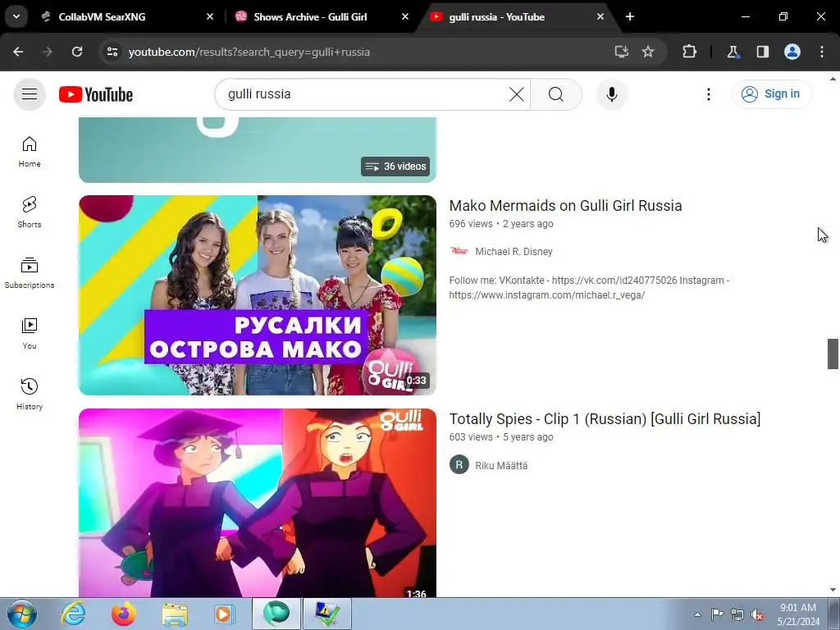Open Action Center flag tray icon
The width and height of the screenshot is (840, 630).
point(717,614)
